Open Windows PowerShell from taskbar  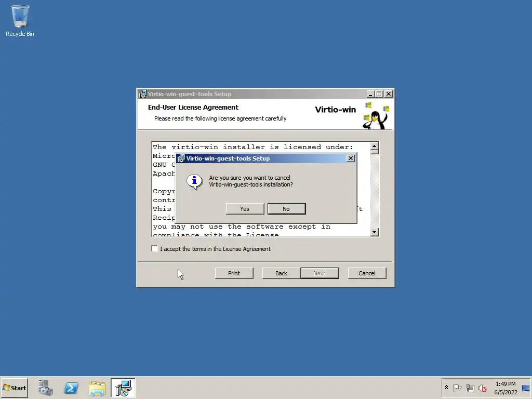71,388
